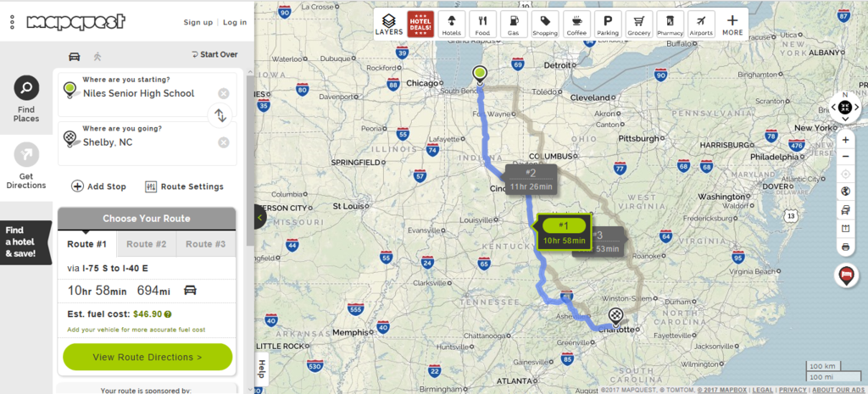This screenshot has width=868, height=394.
Task: Open the Log in link
Action: tap(235, 22)
